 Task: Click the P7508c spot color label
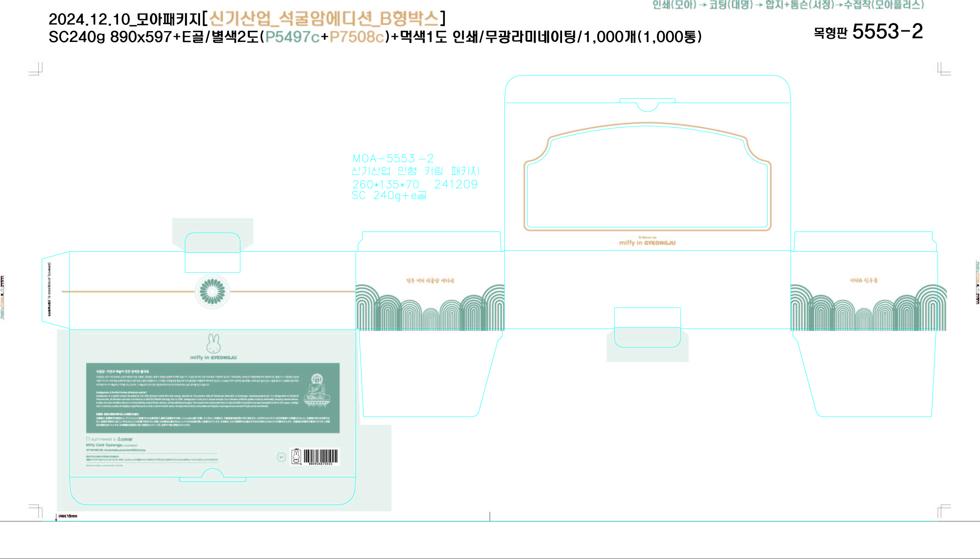(x=357, y=37)
